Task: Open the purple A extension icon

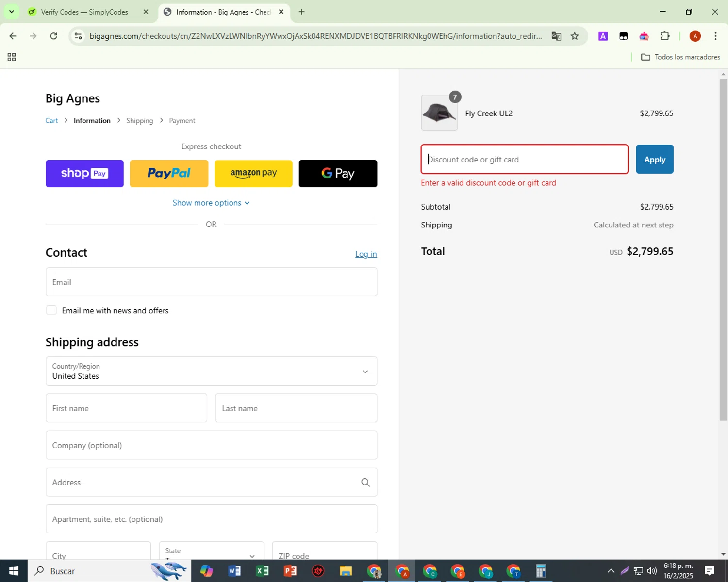Action: pos(603,36)
